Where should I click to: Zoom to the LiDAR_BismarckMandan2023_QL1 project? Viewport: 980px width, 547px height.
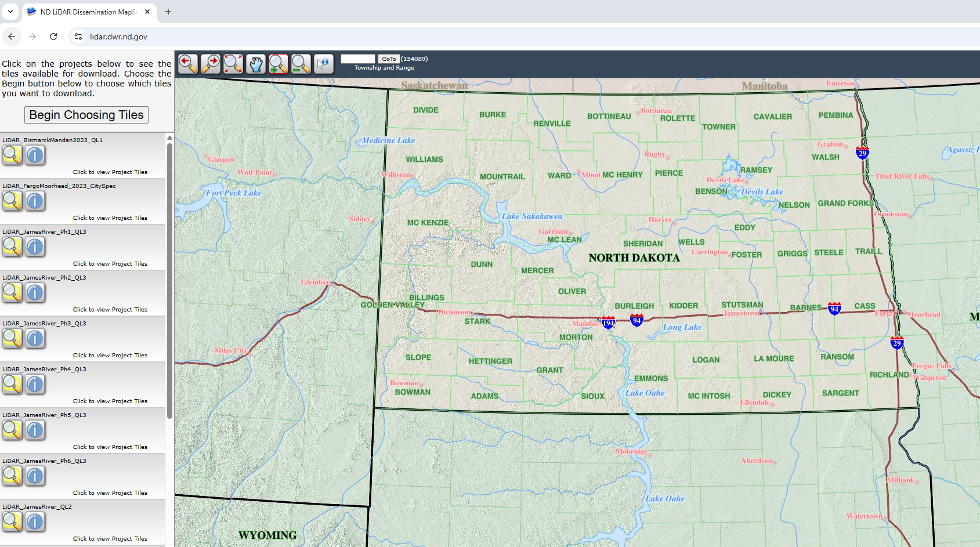[x=12, y=155]
